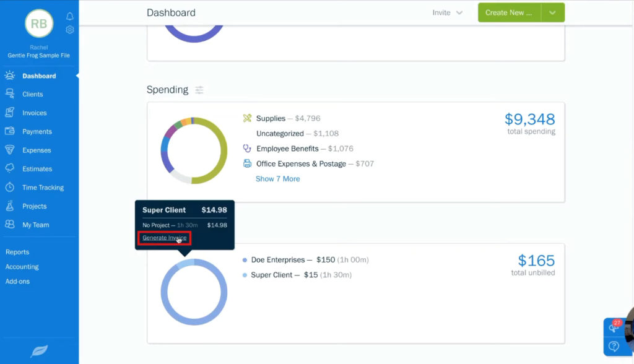634x364 pixels.
Task: Click the Generate Invoice link
Action: tap(163, 237)
